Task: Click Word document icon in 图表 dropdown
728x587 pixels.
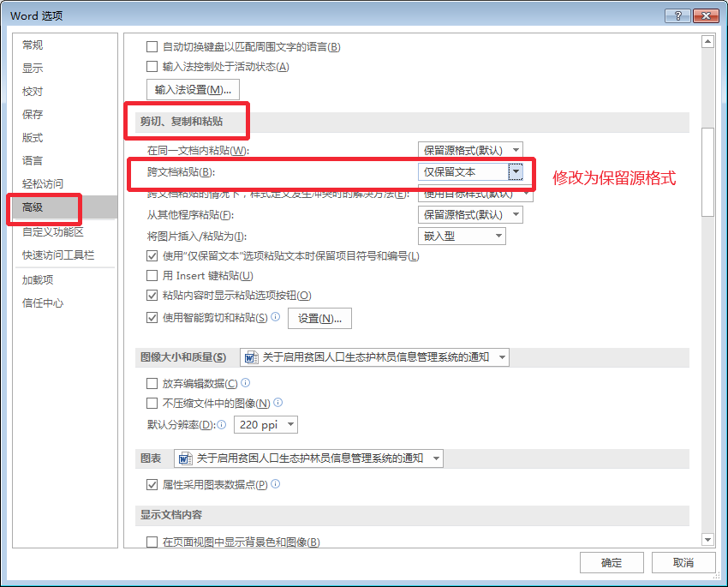Action: point(185,458)
